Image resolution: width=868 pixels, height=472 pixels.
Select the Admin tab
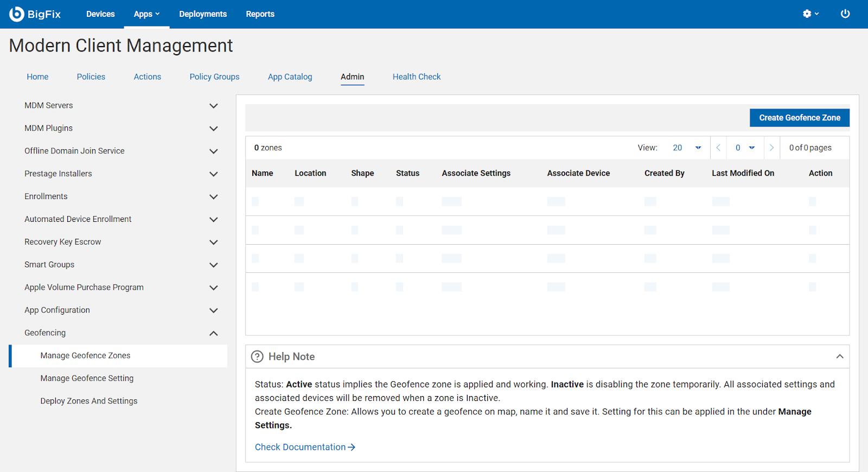point(353,76)
